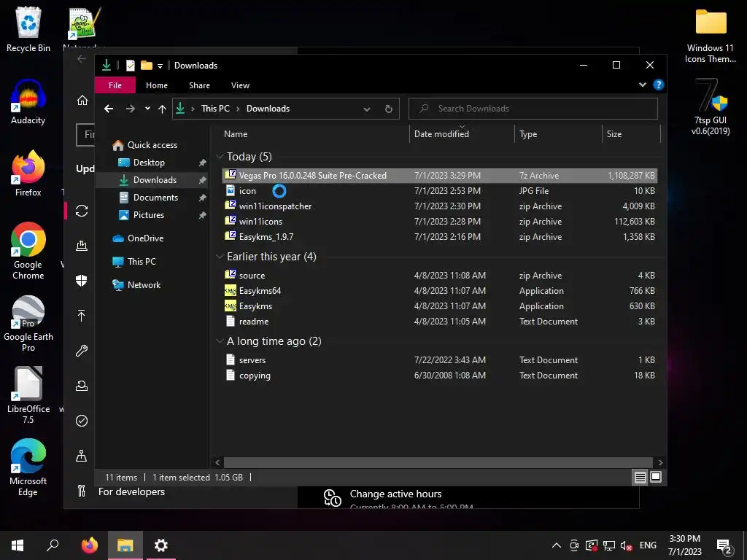
Task: Open Troubleshoot wrench icon in Settings sidebar
Action: click(82, 351)
